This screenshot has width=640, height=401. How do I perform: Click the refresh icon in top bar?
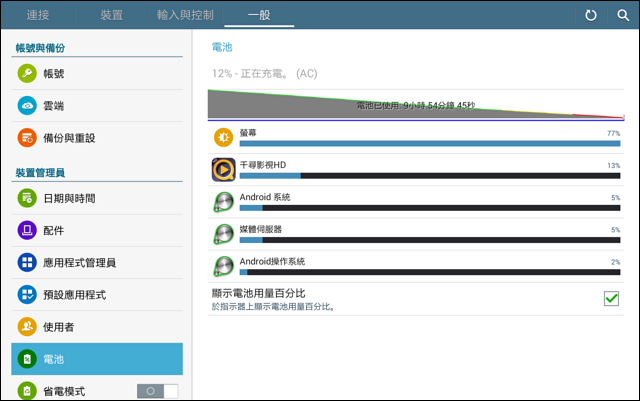(591, 16)
